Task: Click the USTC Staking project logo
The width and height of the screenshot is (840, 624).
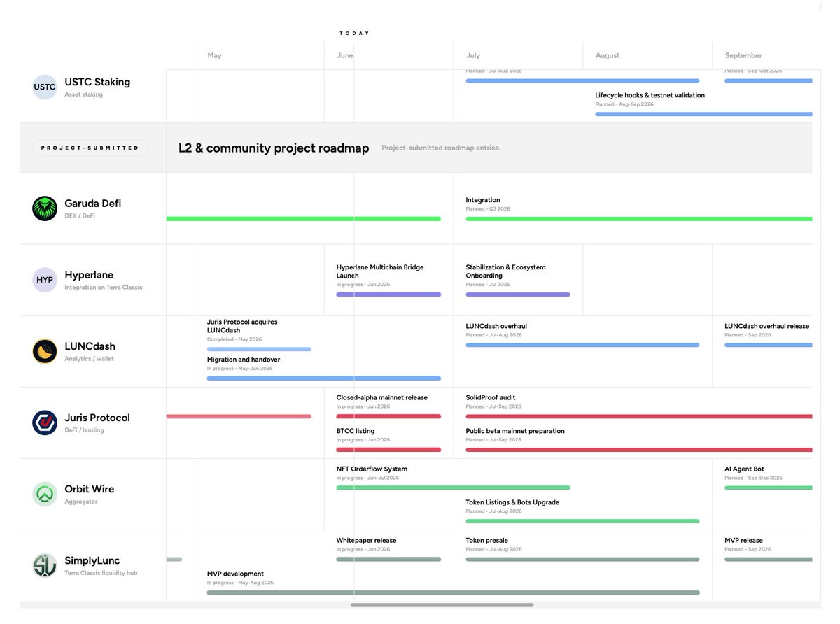Action: (45, 87)
